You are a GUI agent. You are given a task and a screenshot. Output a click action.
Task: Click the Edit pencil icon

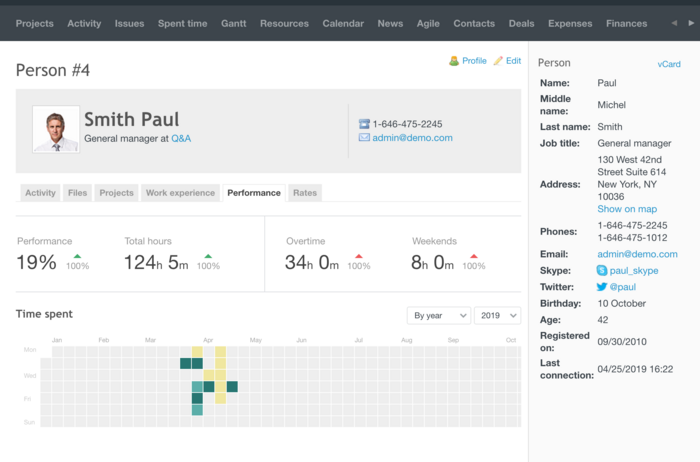(498, 61)
